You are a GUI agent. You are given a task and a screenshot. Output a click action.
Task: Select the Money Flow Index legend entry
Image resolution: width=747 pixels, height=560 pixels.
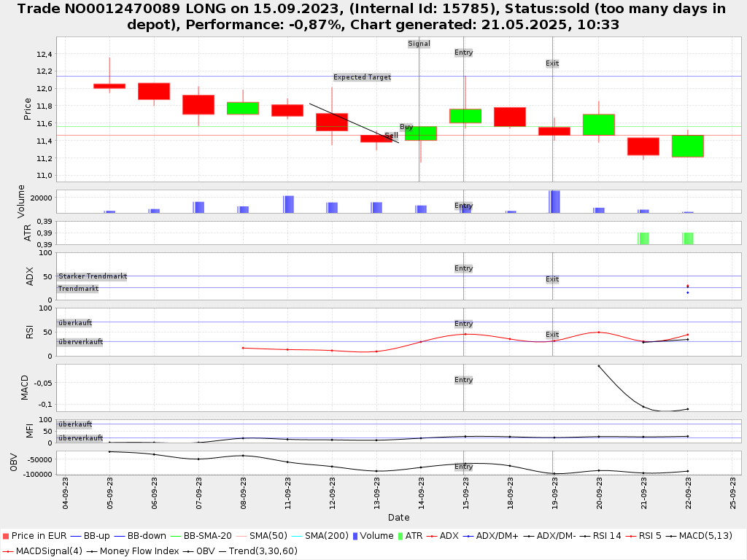133,551
